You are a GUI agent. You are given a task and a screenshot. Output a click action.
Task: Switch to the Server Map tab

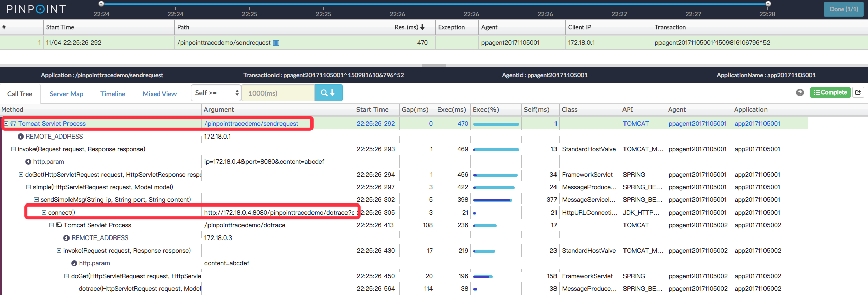66,94
